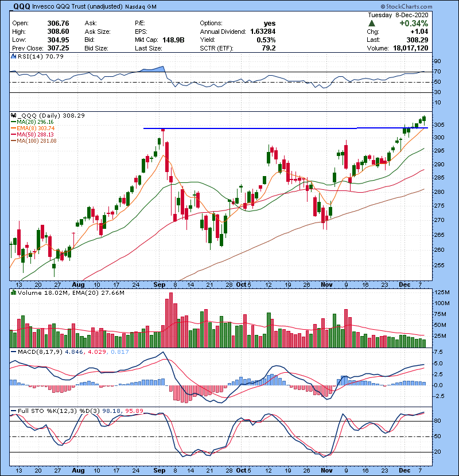Click the EMA(8) 303.74 legend entry

(33, 128)
